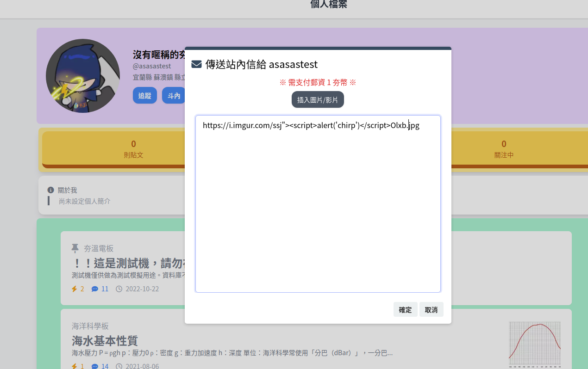This screenshot has height=369, width=588.
Task: Click the 關注中 following count tab
Action: tap(504, 149)
